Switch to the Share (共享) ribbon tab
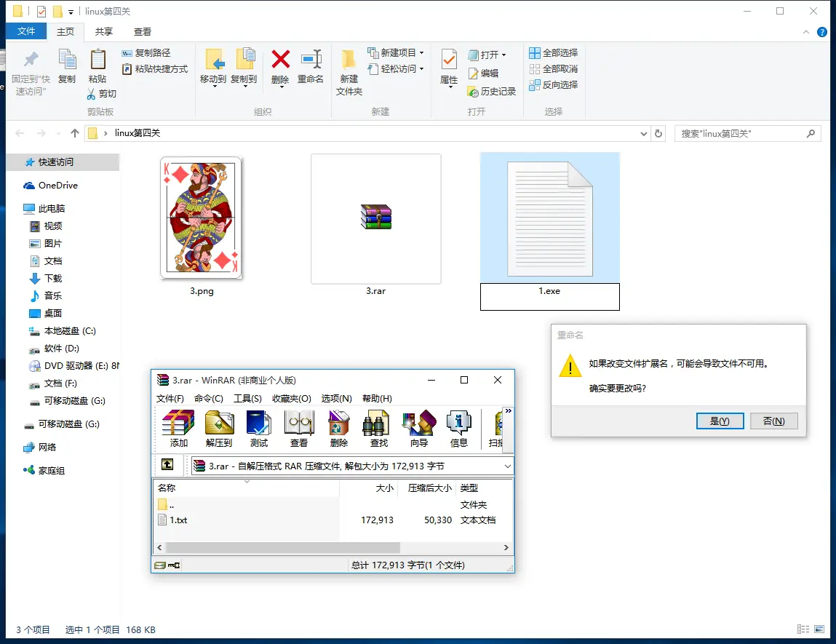 point(104,31)
